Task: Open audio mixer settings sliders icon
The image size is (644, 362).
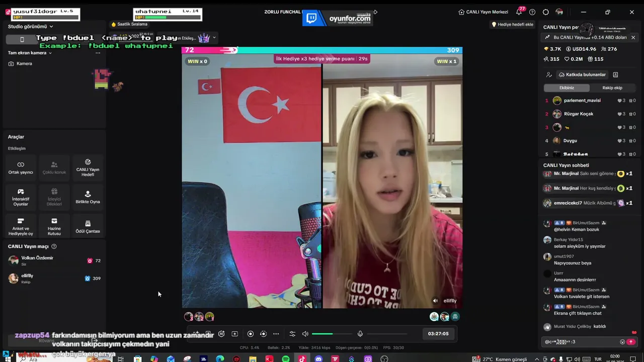Action: pyautogui.click(x=292, y=334)
